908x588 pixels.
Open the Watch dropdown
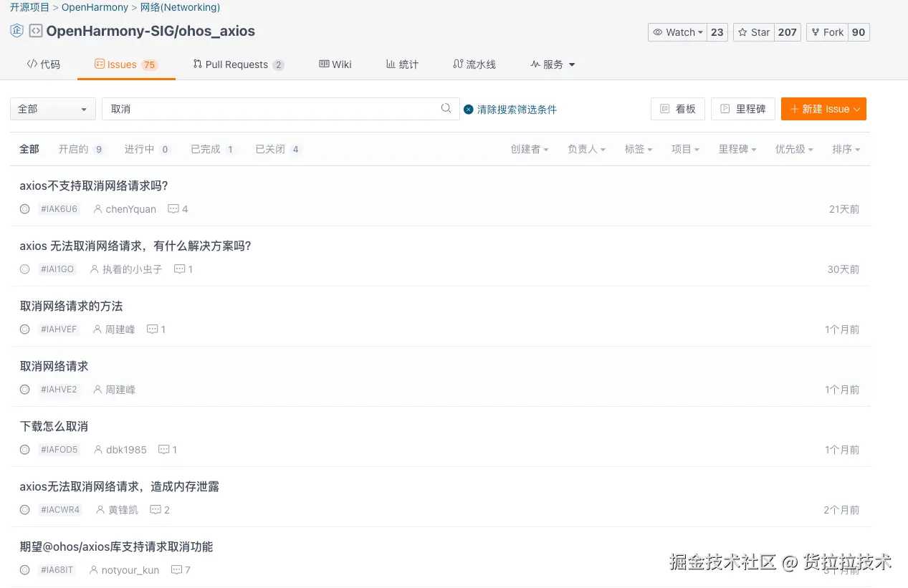click(x=678, y=32)
